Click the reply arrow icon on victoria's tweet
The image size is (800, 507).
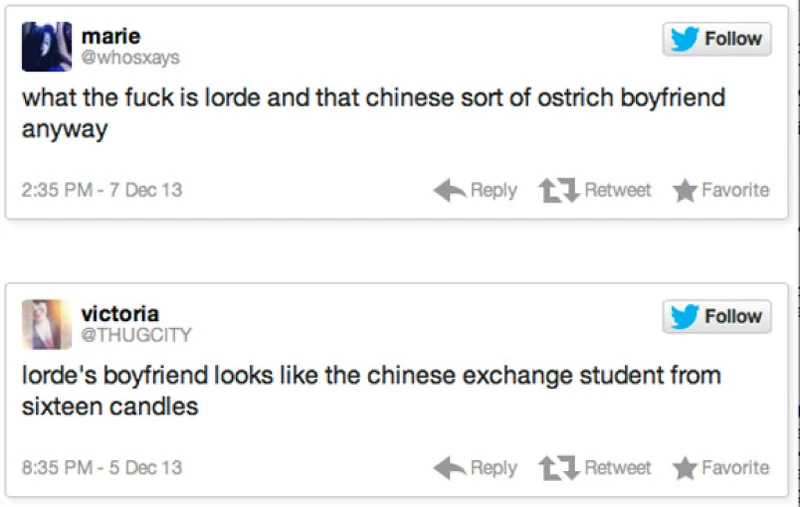coord(449,467)
